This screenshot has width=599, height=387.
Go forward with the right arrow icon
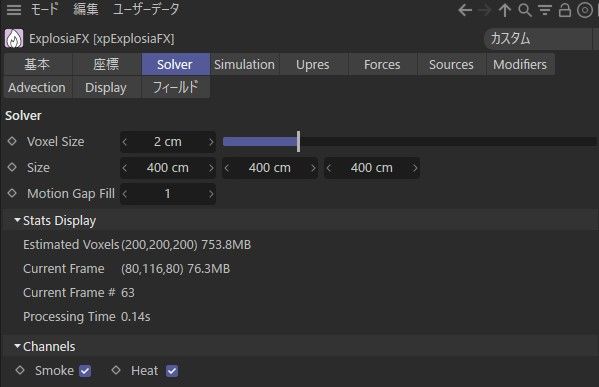(485, 10)
